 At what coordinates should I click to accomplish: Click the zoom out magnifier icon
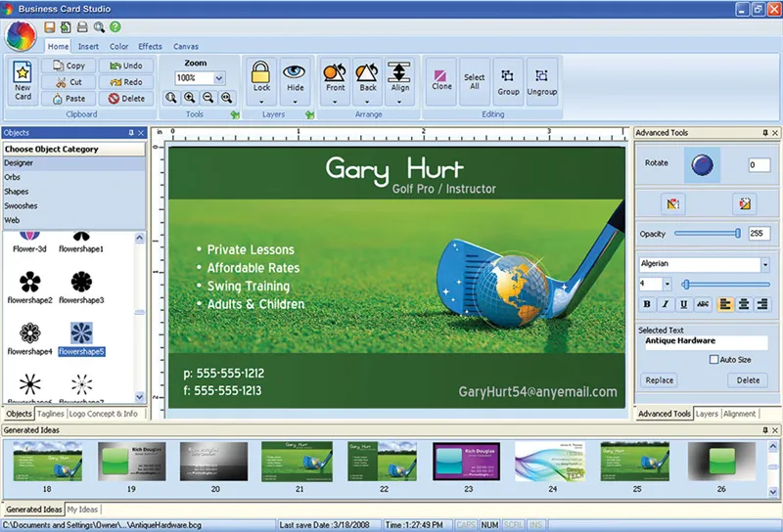[207, 98]
